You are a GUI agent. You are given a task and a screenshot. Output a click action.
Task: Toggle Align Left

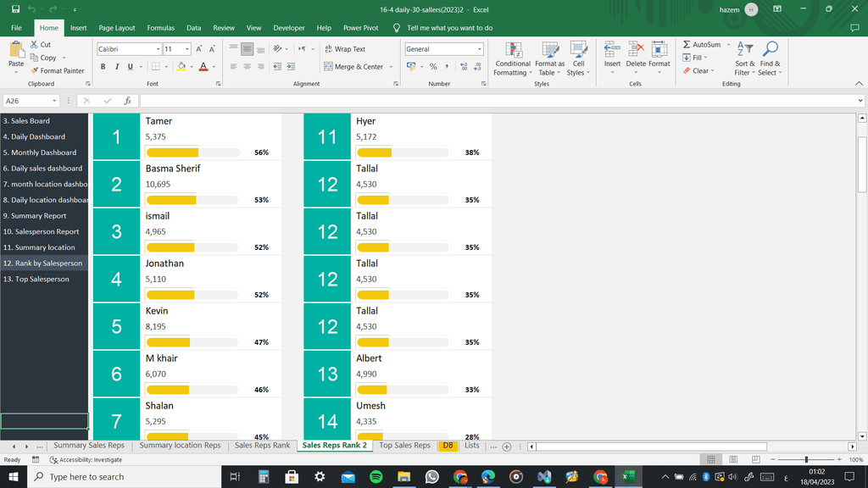tap(234, 67)
